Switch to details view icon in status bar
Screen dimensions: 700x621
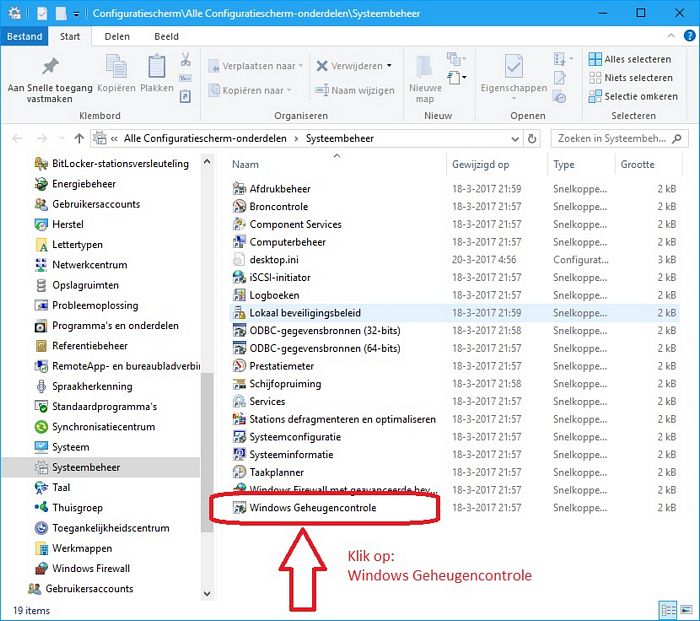(x=668, y=610)
